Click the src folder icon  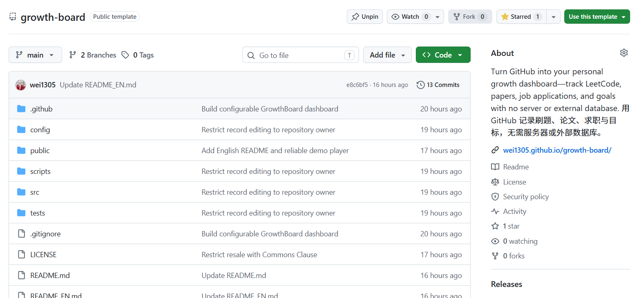pos(21,192)
